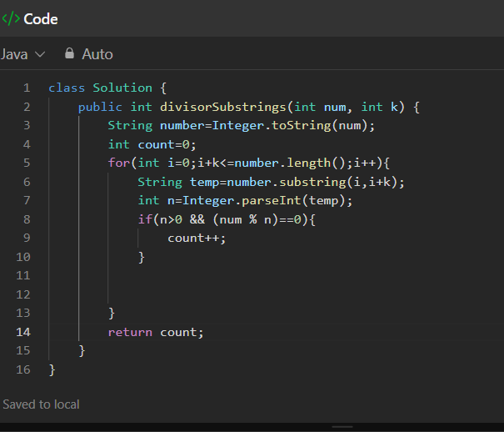
Task: Click 'int n=Integer.parseInt(temp);' line
Action: (x=245, y=201)
